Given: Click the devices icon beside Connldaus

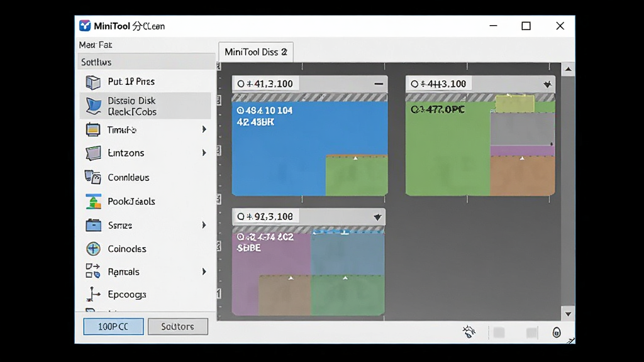Looking at the screenshot, I should pos(93,177).
